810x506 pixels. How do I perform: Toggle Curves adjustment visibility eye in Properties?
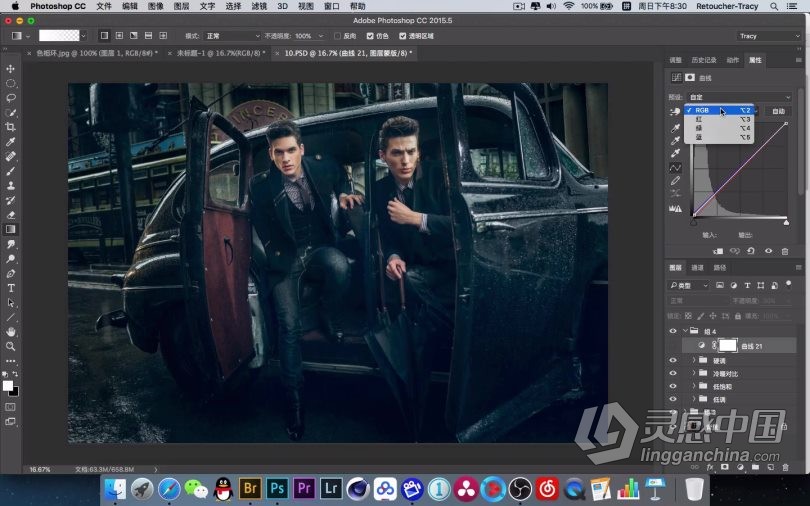[x=768, y=251]
